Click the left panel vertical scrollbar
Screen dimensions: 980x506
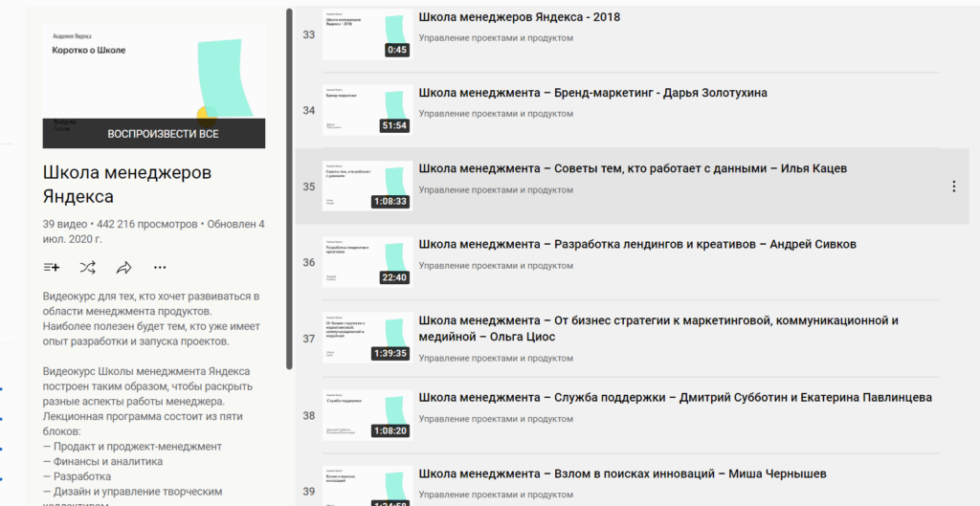289,188
